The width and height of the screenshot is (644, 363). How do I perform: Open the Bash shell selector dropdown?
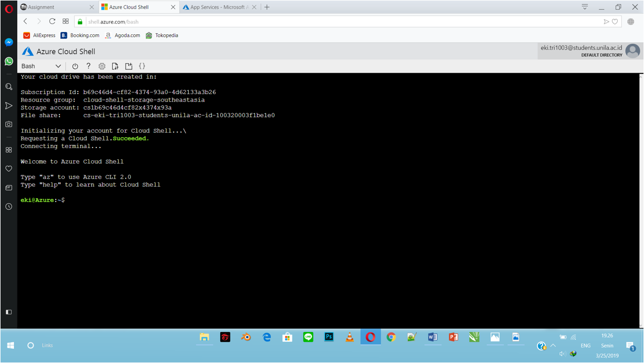pyautogui.click(x=41, y=66)
